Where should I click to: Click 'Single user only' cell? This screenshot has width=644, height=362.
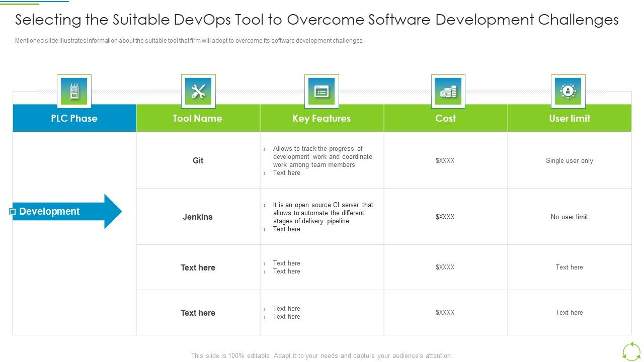coord(570,160)
